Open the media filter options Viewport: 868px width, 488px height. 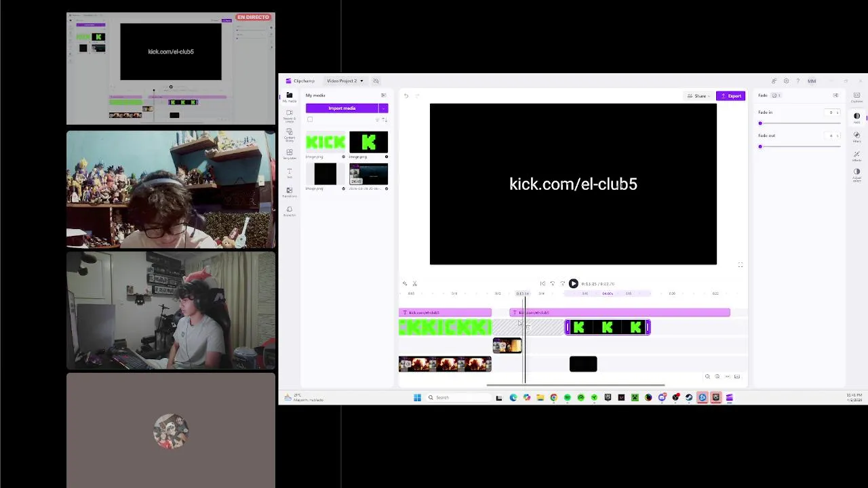378,119
